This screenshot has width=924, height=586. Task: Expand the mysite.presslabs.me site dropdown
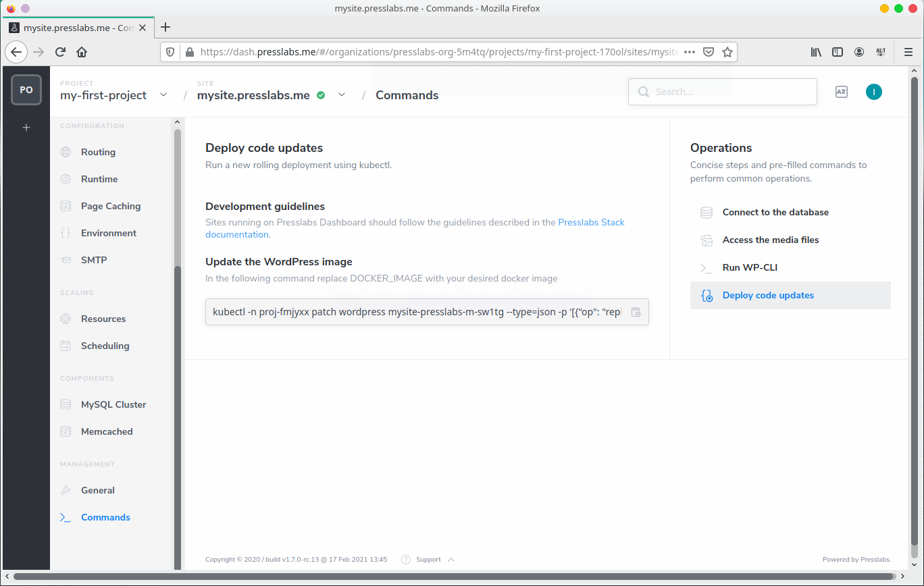(x=342, y=95)
